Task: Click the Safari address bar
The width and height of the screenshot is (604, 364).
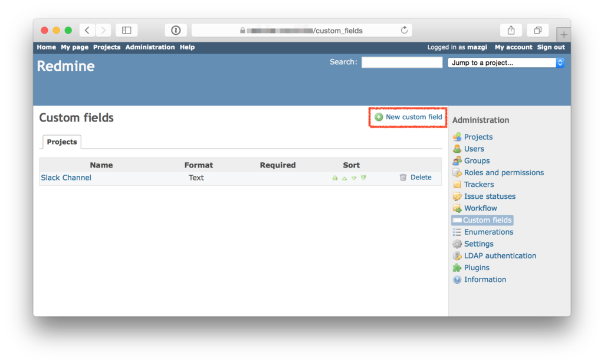Action: pyautogui.click(x=301, y=30)
